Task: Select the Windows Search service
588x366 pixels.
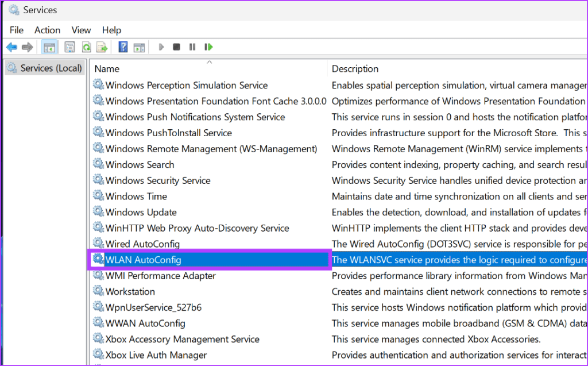Action: [140, 164]
